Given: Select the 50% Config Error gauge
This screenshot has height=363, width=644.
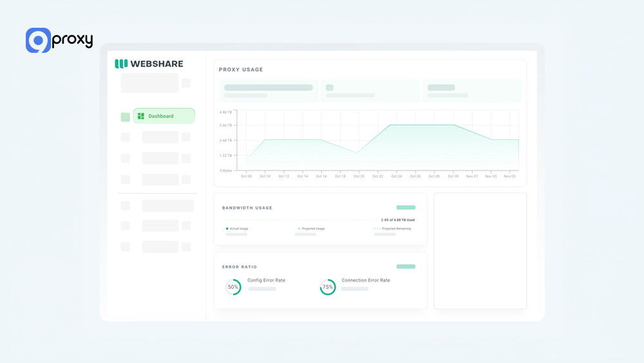Looking at the screenshot, I should click(233, 287).
